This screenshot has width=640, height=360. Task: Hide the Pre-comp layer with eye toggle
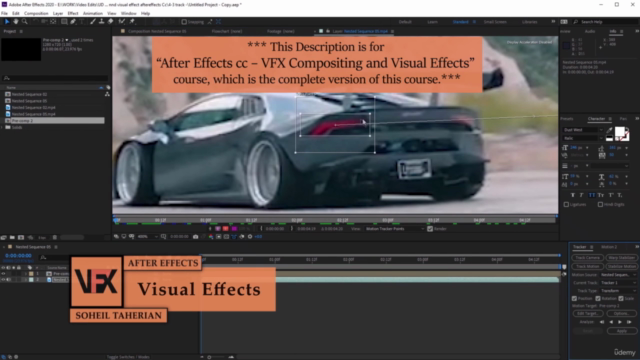[3, 274]
